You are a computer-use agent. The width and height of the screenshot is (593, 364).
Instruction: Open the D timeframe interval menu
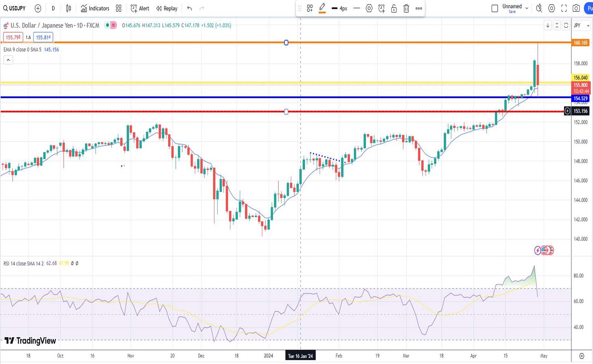tap(53, 8)
